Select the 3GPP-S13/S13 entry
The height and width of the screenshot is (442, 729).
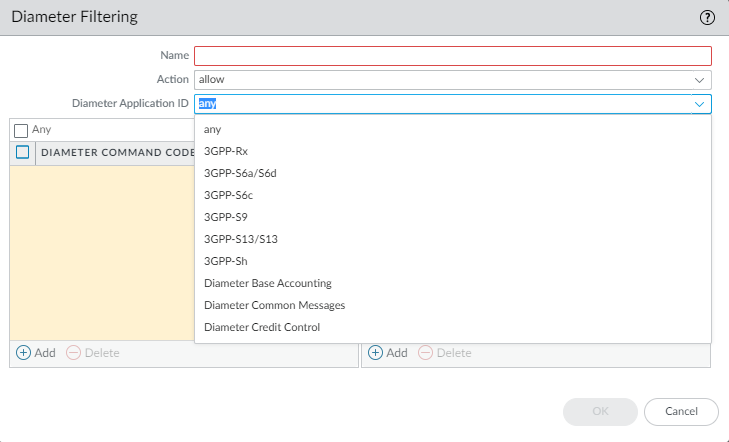pos(240,239)
